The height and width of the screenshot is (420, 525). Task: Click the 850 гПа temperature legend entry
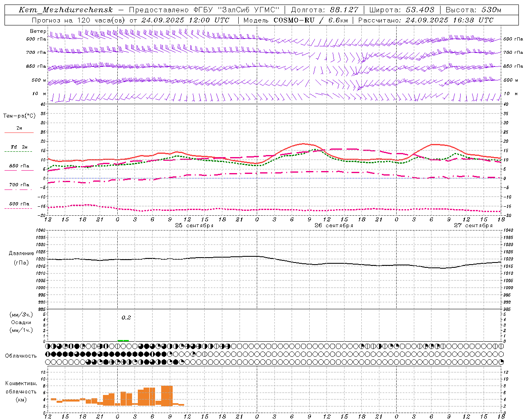[x=19, y=166]
